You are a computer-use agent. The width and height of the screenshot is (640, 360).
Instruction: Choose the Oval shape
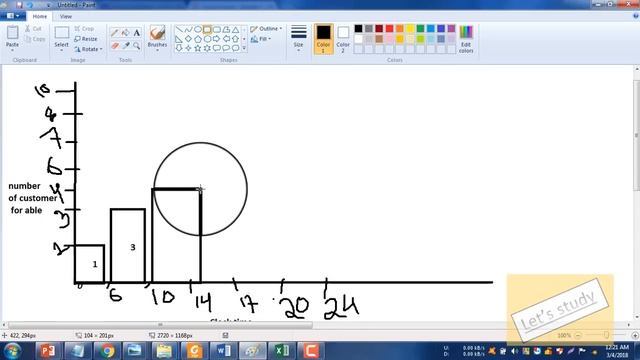(198, 30)
